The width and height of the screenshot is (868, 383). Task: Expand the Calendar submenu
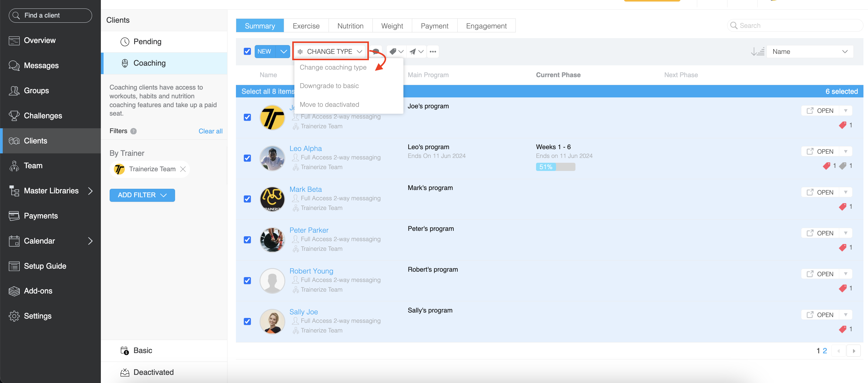coord(90,241)
